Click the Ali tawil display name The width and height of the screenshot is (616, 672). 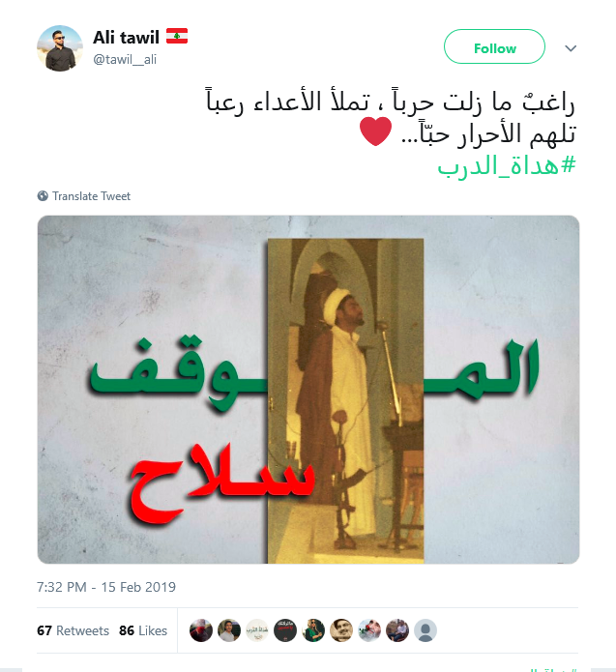click(x=126, y=38)
